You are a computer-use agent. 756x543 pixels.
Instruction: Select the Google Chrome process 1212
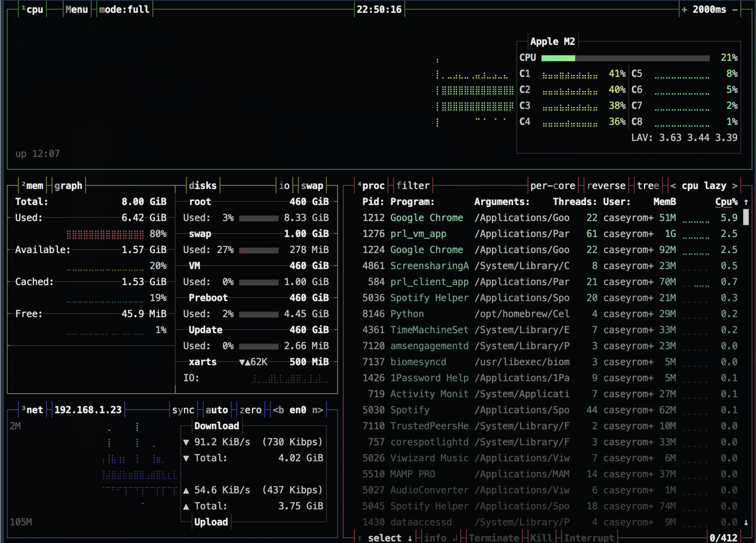[x=550, y=218]
